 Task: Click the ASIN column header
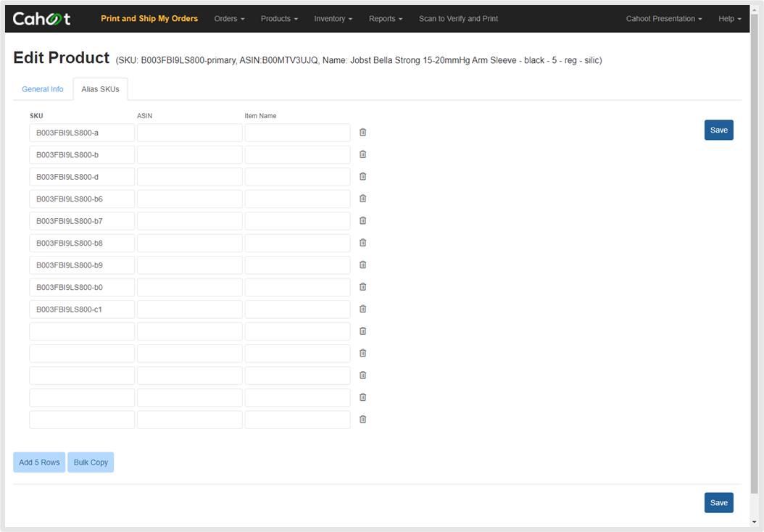pyautogui.click(x=144, y=116)
